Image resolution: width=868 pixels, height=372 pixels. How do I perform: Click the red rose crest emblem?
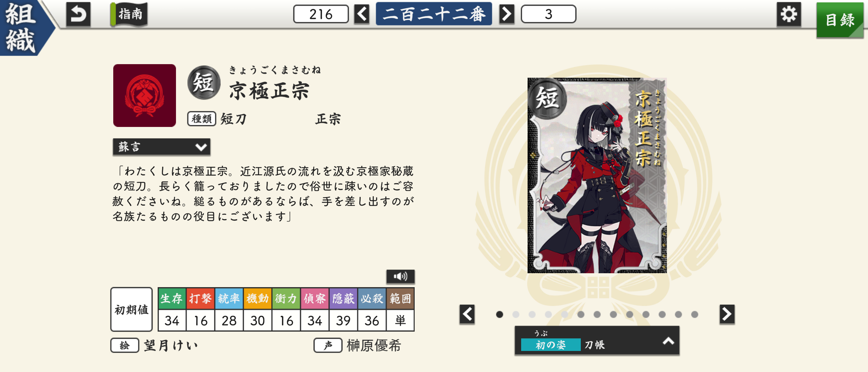tap(144, 95)
